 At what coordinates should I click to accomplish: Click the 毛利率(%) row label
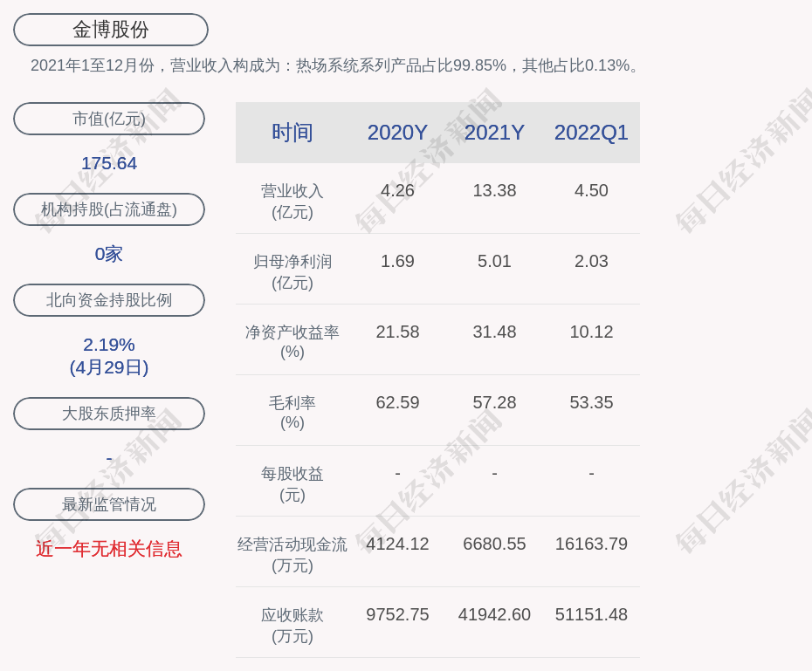click(292, 412)
